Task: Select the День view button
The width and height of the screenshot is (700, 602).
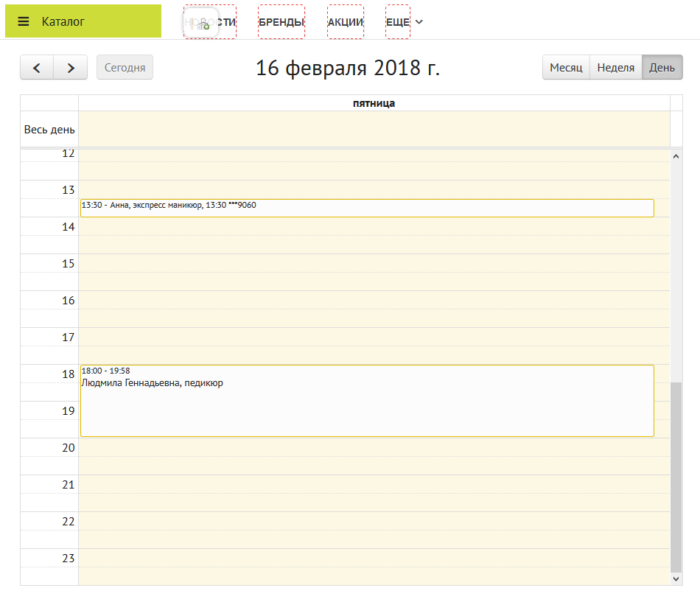Action: point(662,68)
